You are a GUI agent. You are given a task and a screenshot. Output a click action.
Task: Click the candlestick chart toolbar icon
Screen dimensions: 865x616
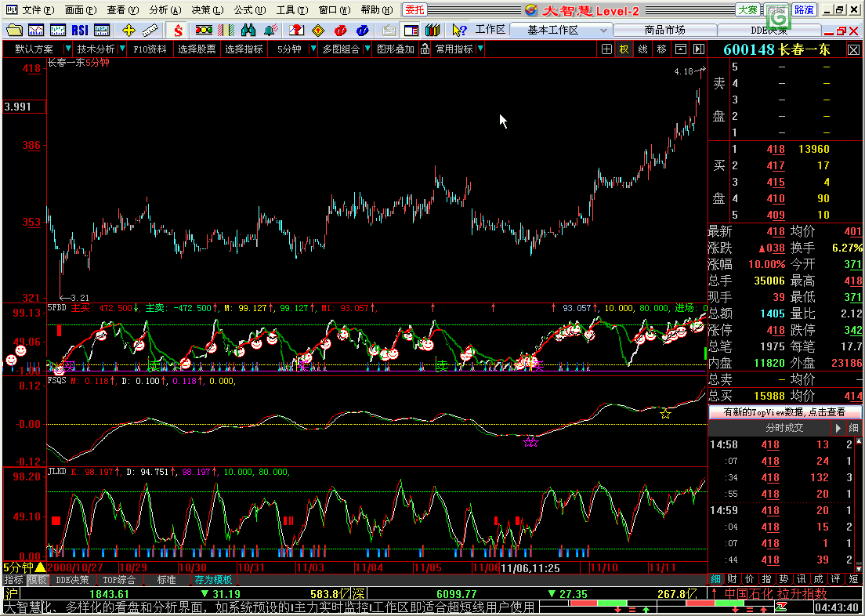pyautogui.click(x=58, y=30)
